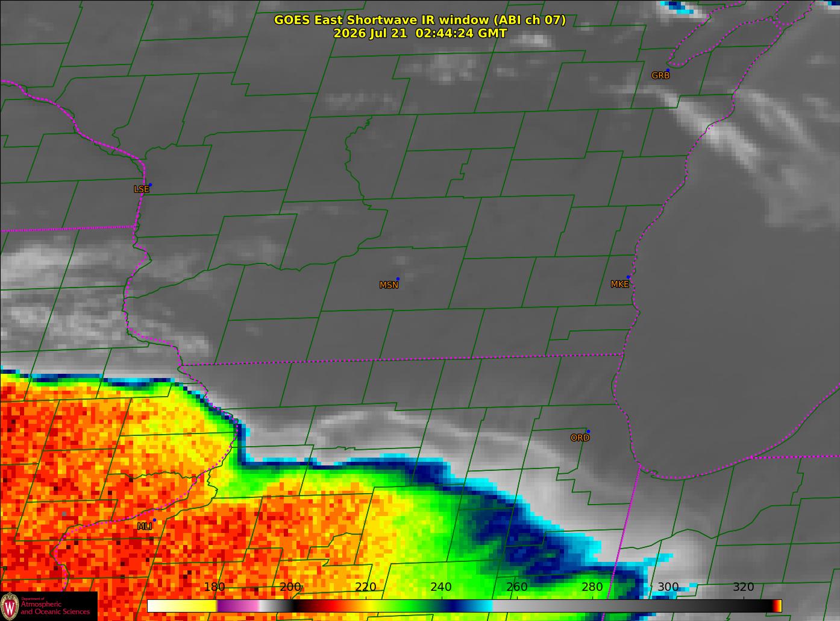The height and width of the screenshot is (621, 840).
Task: Click the magenta segment of the color bar
Action: [x=238, y=605]
